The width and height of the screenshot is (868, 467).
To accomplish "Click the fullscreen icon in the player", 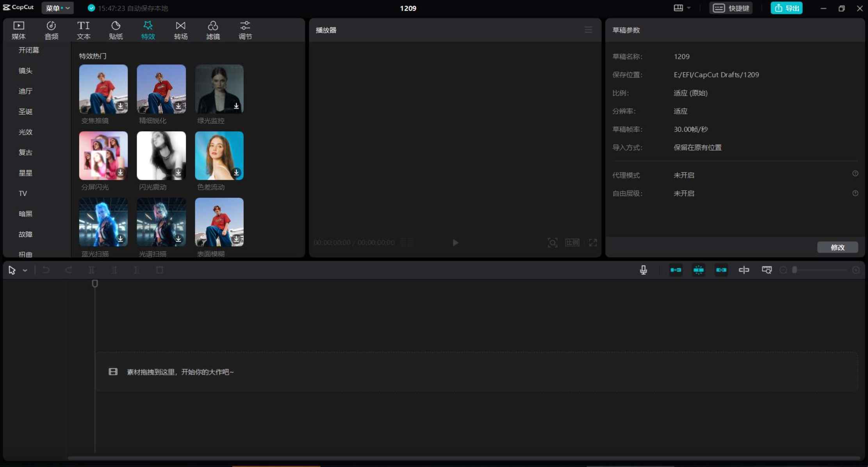I will (592, 242).
